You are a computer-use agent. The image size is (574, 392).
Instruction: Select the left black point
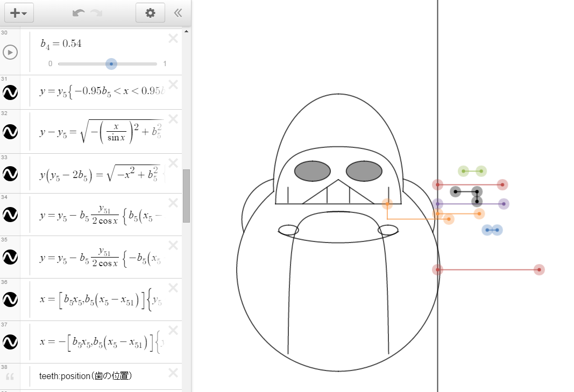[x=456, y=191]
